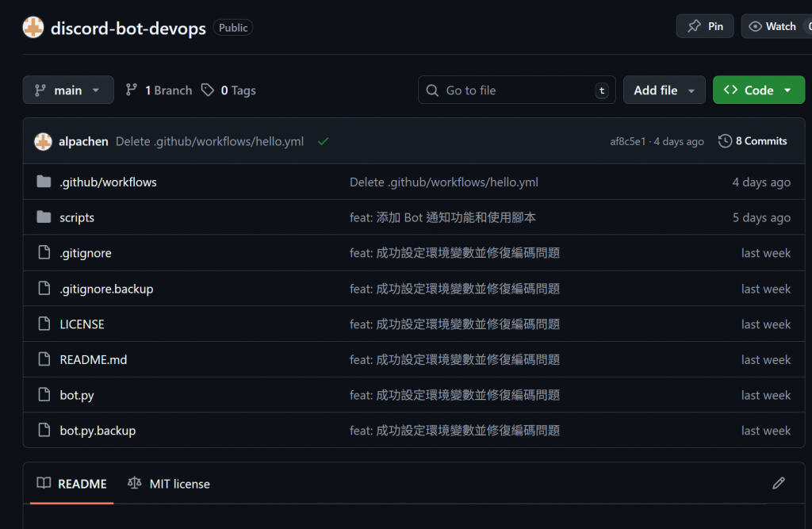Open the alpachen author link
Screen dimensions: 812x529
tap(83, 141)
